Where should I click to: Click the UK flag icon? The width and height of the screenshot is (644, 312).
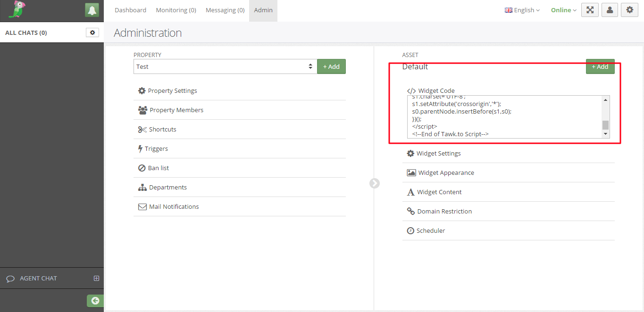509,10
